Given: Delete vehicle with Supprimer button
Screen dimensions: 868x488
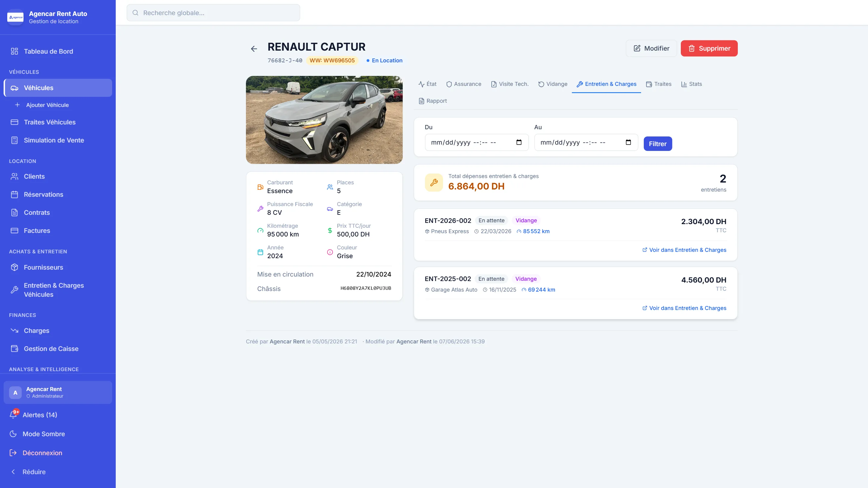Looking at the screenshot, I should (709, 48).
